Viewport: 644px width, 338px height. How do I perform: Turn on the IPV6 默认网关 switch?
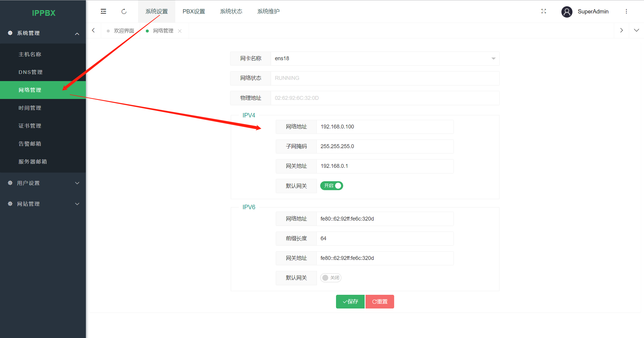331,277
